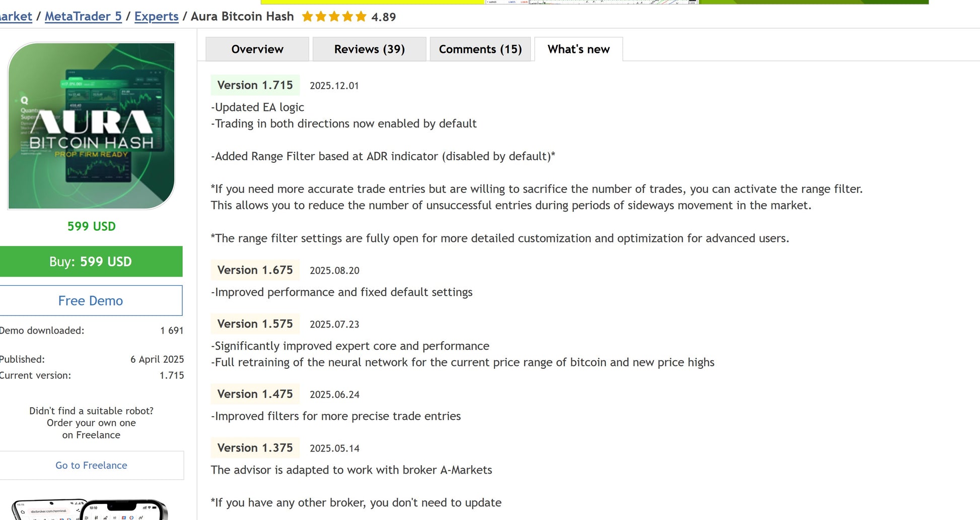Open the MetaTrader 5 breadcrumb link

pyautogui.click(x=83, y=17)
